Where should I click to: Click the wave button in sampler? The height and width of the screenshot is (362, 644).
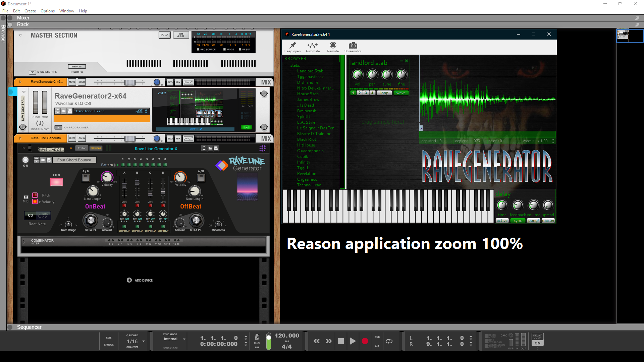(401, 93)
